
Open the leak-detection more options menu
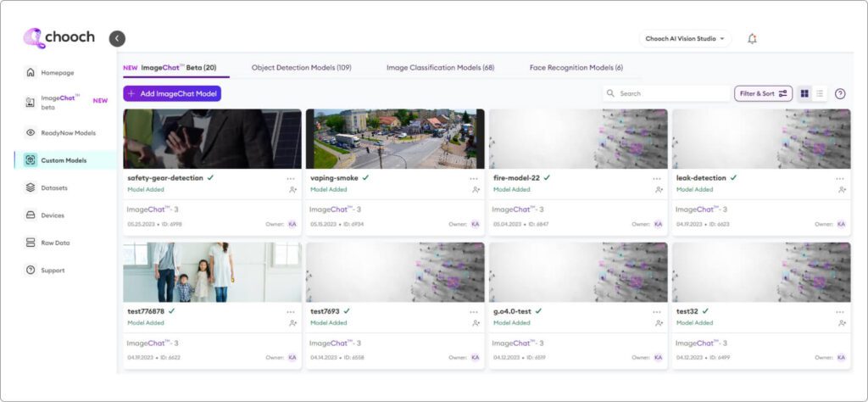coord(840,179)
